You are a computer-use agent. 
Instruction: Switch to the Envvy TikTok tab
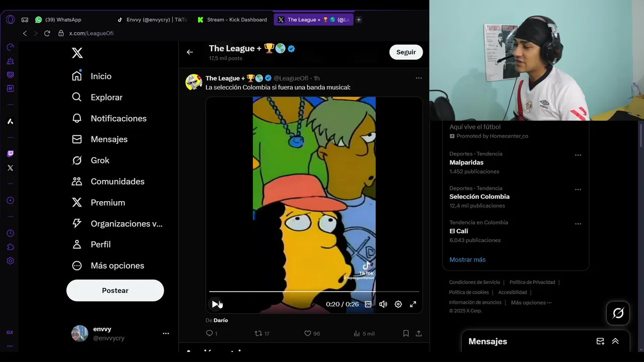click(x=151, y=20)
